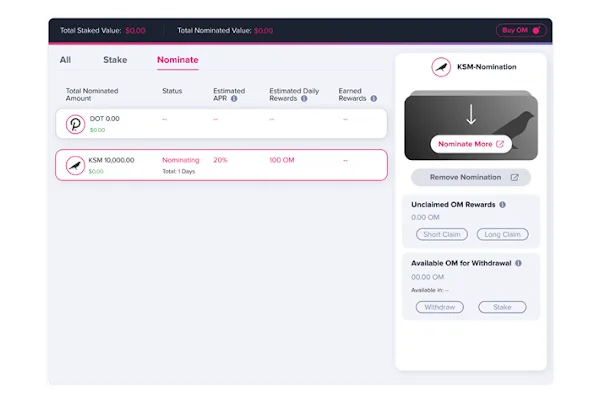The width and height of the screenshot is (600, 400).
Task: Click the bird icon beside the KSM-Nomination title
Action: 440,67
